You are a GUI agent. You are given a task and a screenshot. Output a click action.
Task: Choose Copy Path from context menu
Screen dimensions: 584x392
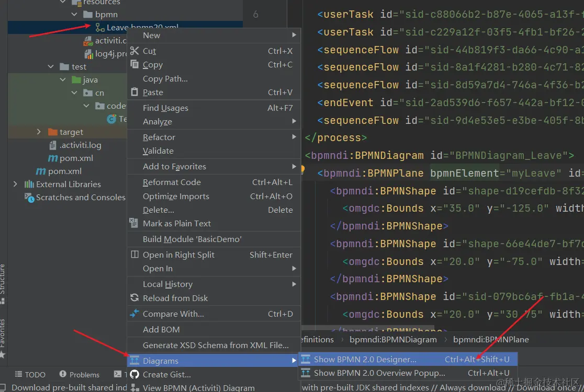[214, 78]
